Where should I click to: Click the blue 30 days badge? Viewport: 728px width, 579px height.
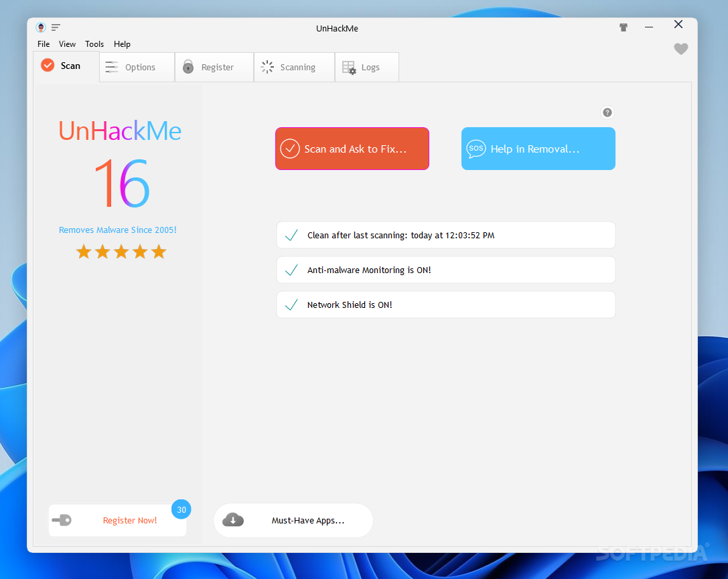181,509
